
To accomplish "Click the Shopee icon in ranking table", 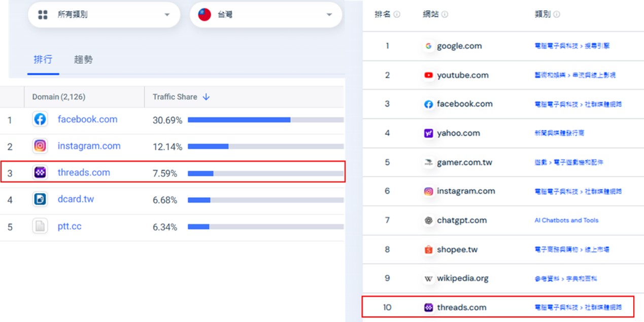I will pyautogui.click(x=428, y=250).
